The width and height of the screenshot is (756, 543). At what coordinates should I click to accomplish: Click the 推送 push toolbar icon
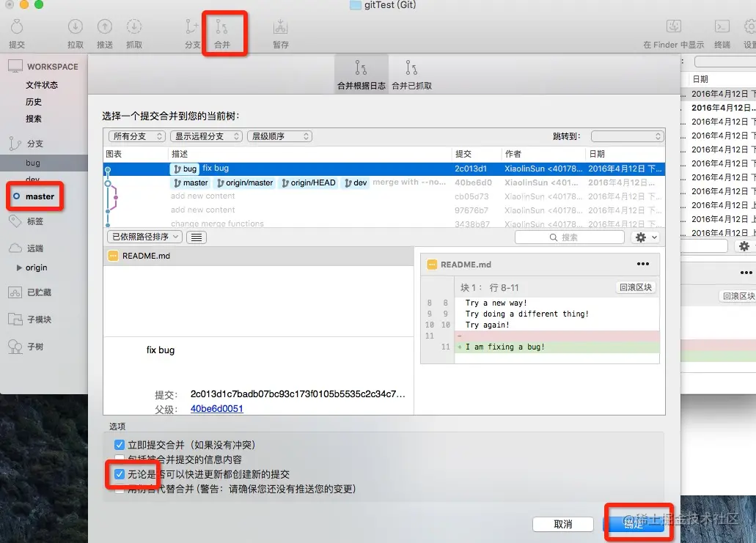tap(105, 27)
